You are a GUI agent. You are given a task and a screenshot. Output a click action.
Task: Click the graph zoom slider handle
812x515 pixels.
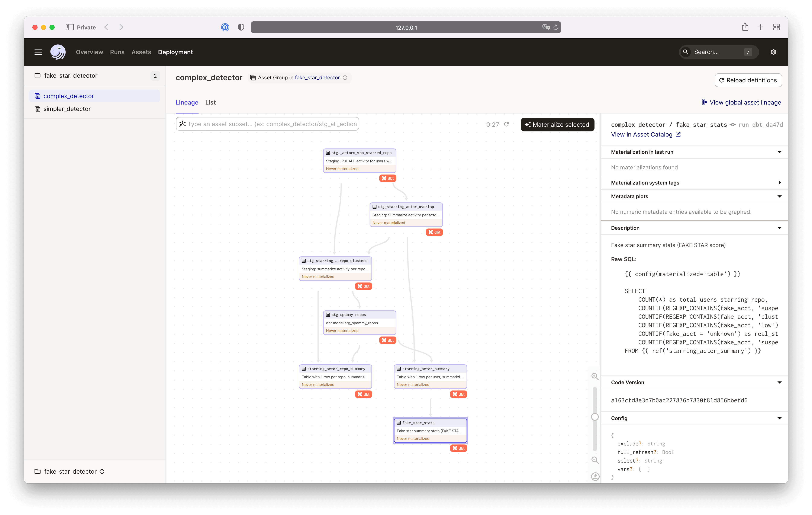(595, 417)
